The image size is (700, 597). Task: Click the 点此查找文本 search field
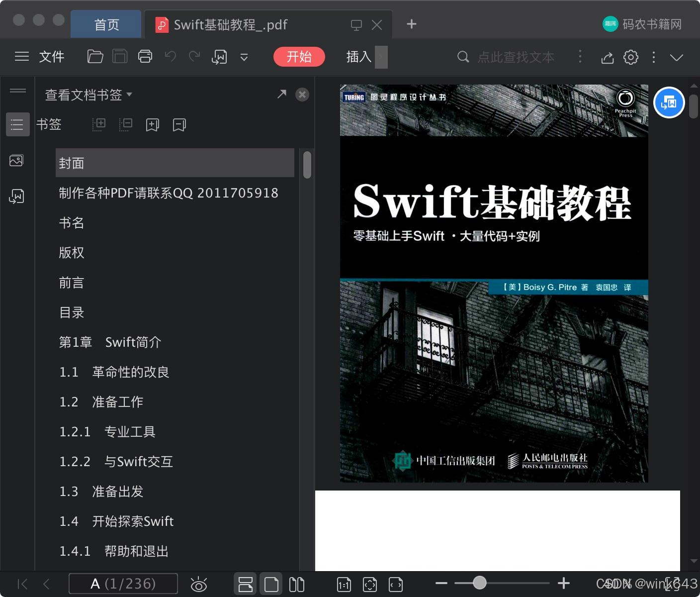coord(516,57)
